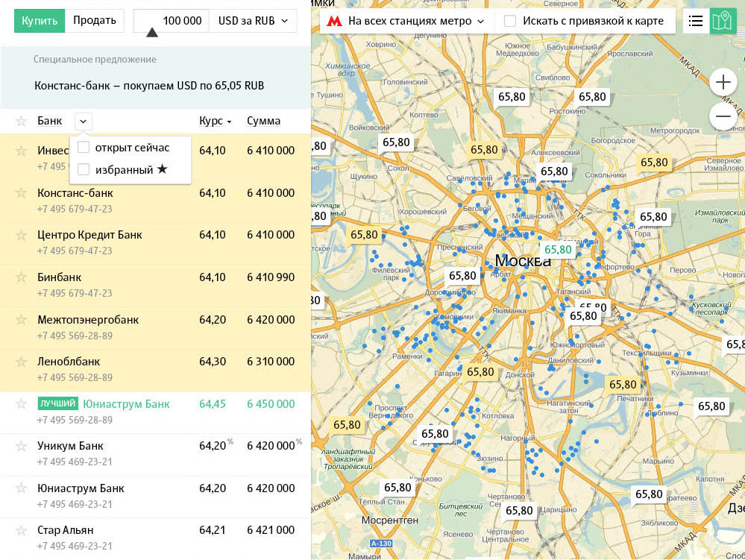The height and width of the screenshot is (560, 745).
Task: Add Бинбанк to favorites with star
Action: click(21, 277)
